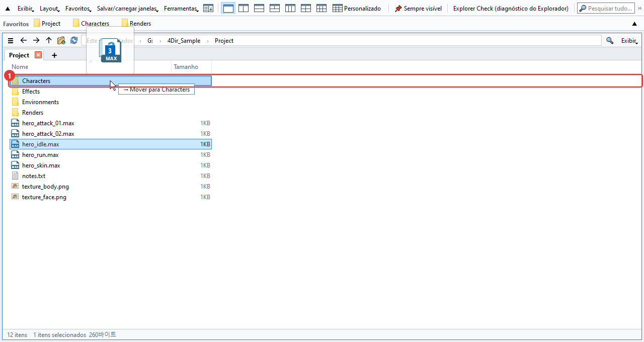Image resolution: width=644 pixels, height=342 pixels.
Task: Select the single-pane layout icon
Action: tap(228, 9)
